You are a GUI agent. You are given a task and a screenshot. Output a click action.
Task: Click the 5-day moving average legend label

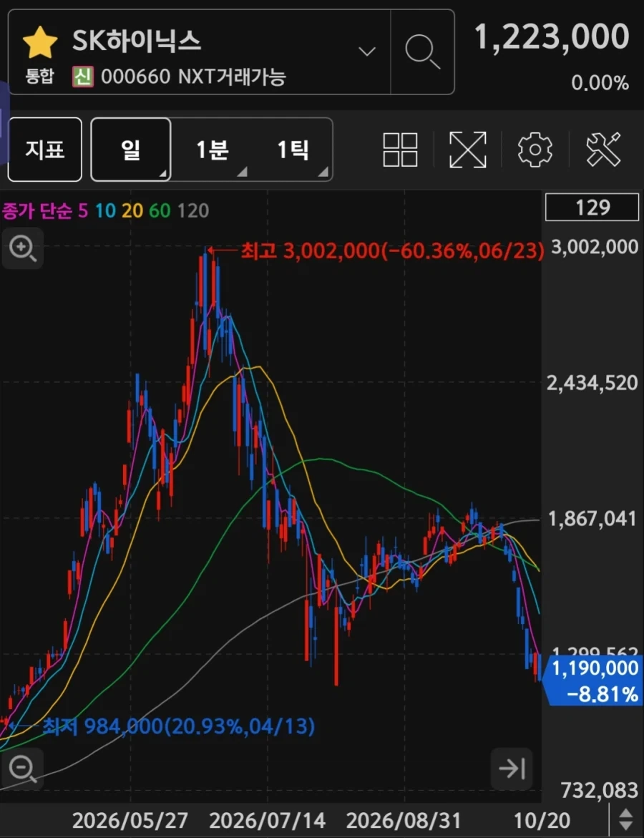coord(83,211)
